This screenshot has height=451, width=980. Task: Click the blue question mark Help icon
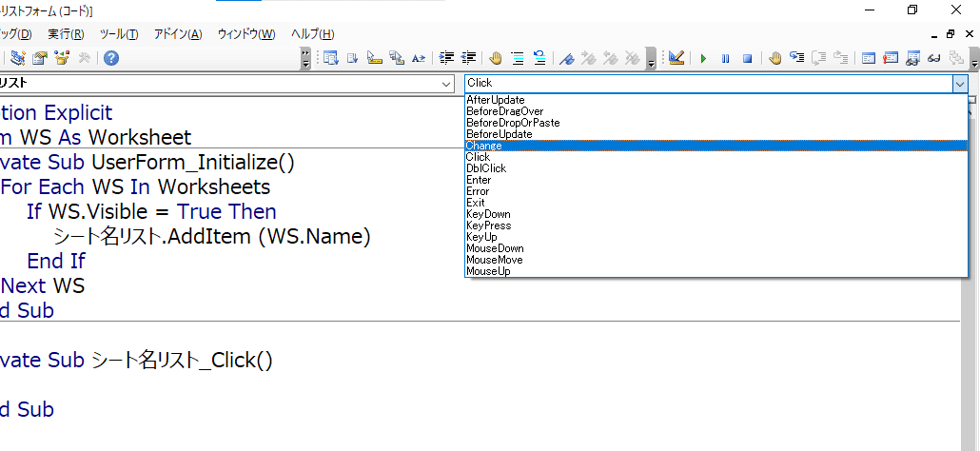(x=111, y=58)
